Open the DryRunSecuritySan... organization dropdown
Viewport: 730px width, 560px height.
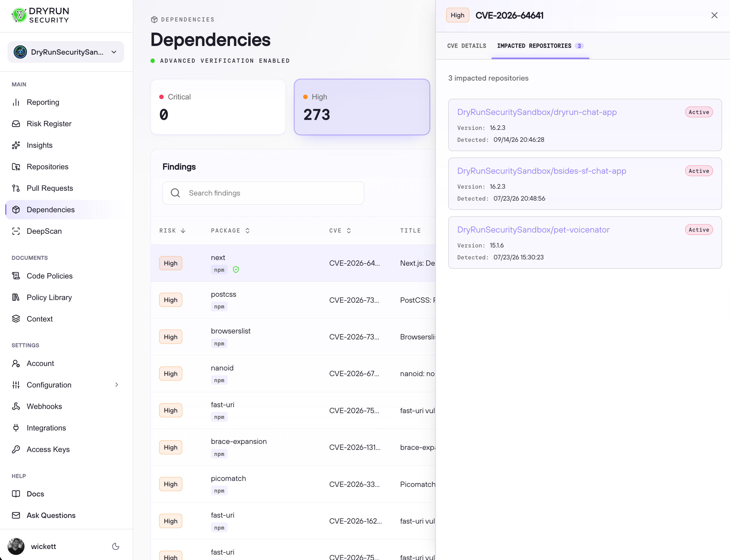point(66,52)
